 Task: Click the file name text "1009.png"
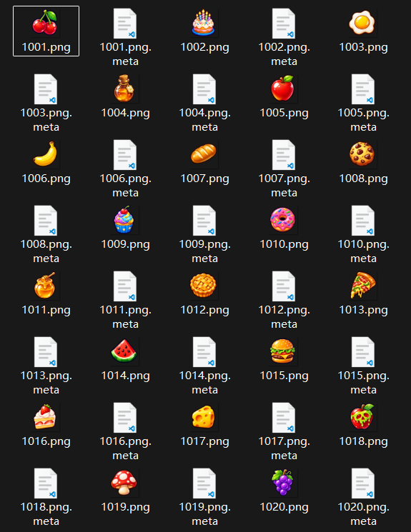coord(125,245)
